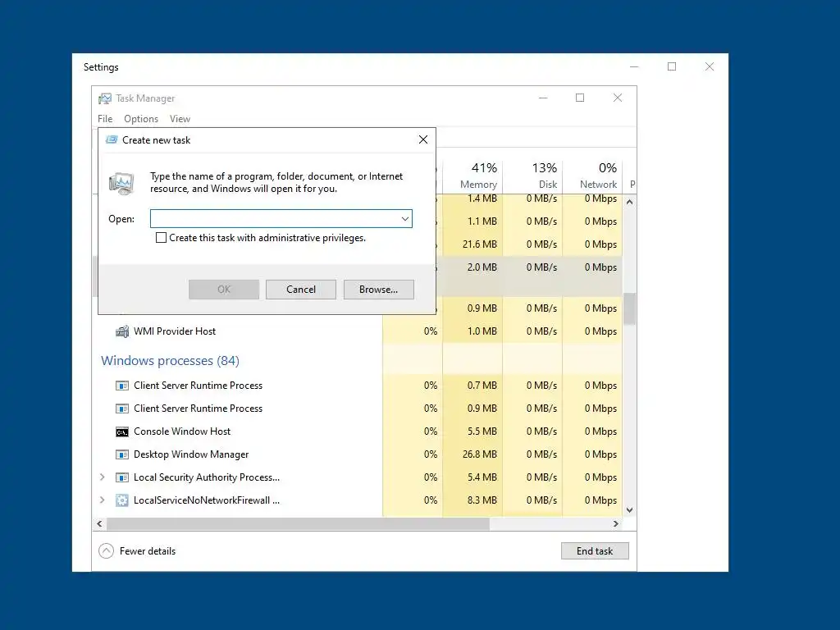Click the disabled OK button
Image resolution: width=840 pixels, height=630 pixels.
pos(224,290)
